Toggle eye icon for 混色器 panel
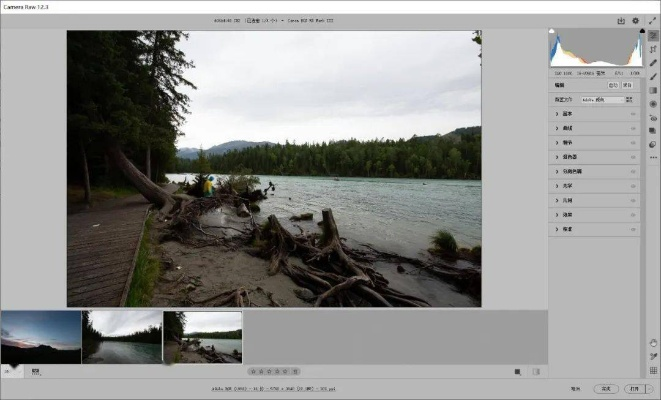The width and height of the screenshot is (661, 400). (x=633, y=157)
